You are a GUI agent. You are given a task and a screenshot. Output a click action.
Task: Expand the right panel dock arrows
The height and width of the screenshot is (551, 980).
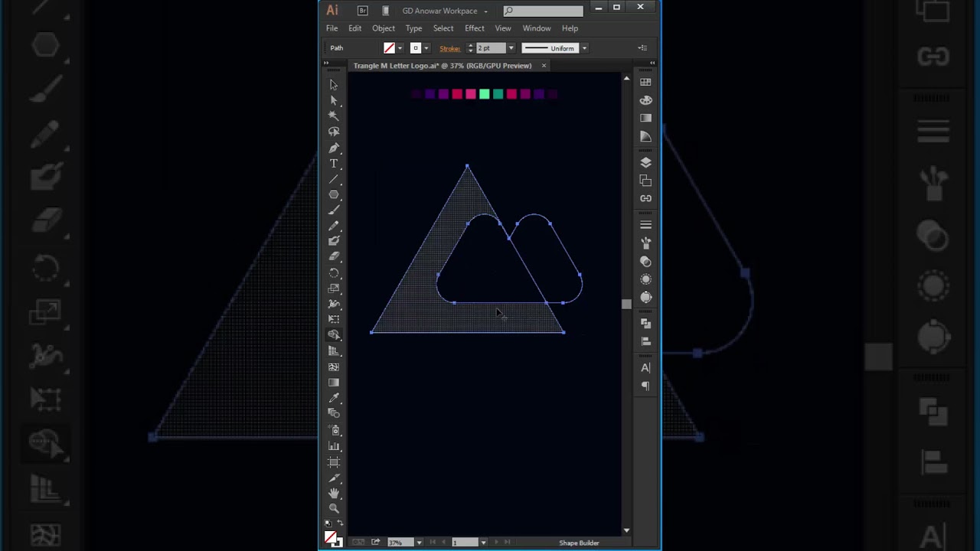652,62
